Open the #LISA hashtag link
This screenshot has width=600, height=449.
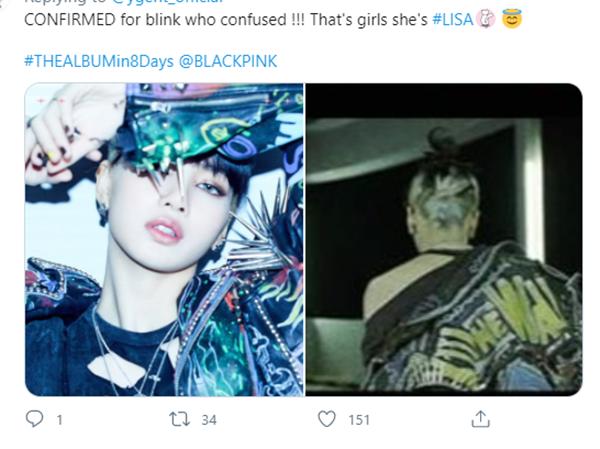[x=453, y=20]
